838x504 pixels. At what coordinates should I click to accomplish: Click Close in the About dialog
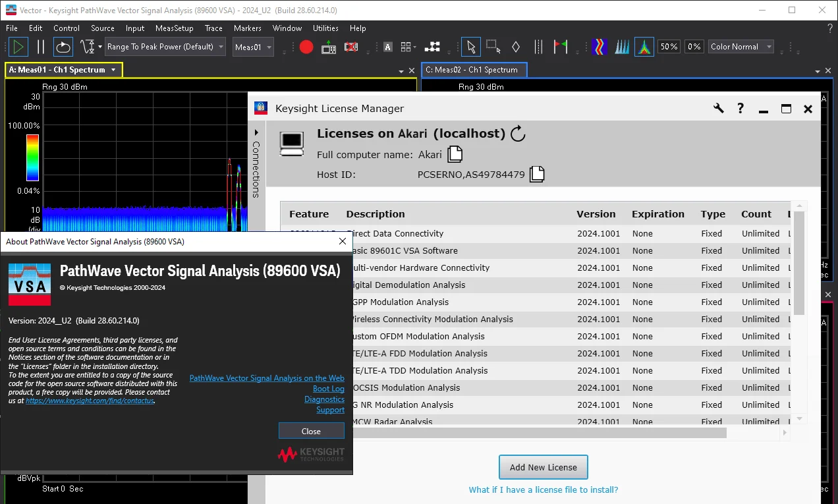tap(311, 431)
